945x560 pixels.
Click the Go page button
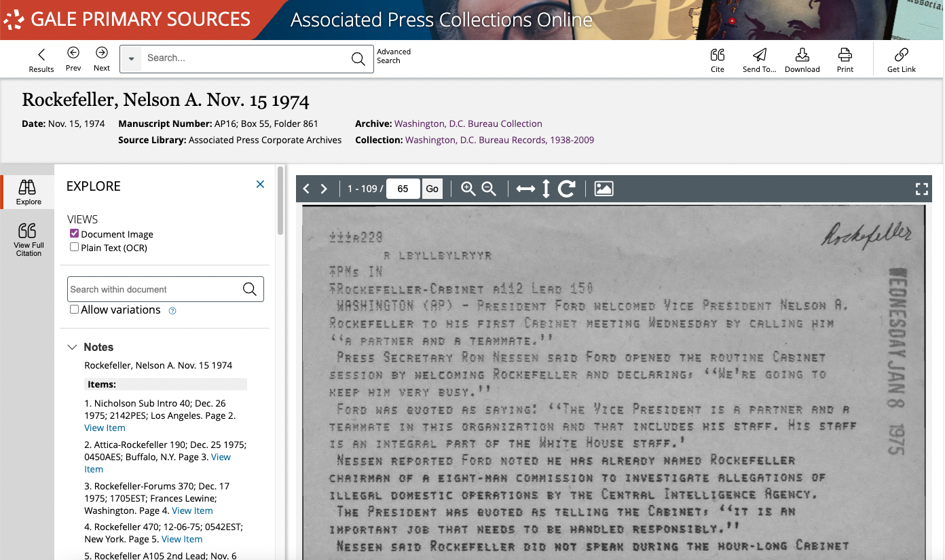click(432, 189)
